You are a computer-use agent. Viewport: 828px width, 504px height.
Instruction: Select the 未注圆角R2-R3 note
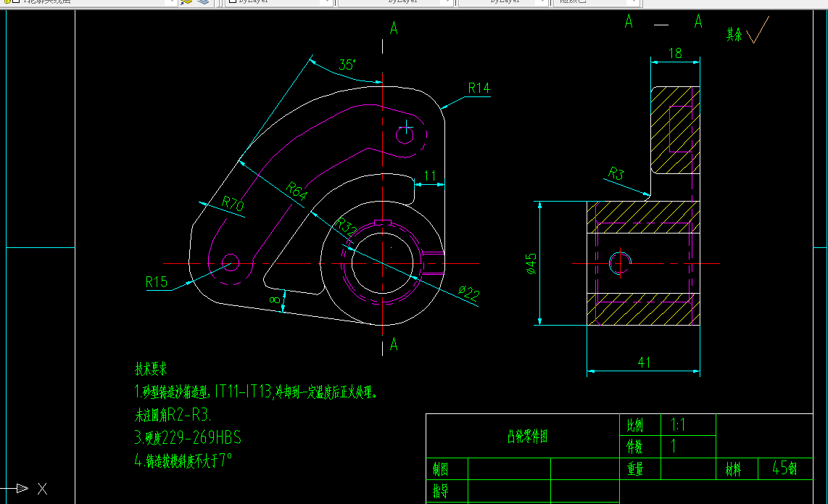(173, 415)
